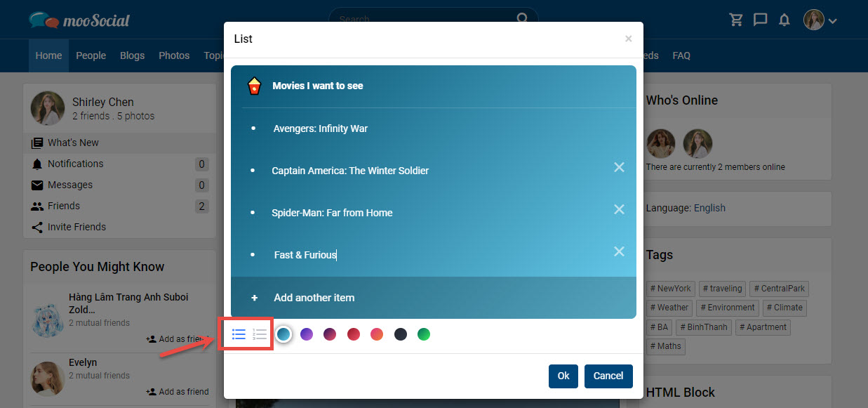Open the Blogs tab
This screenshot has width=868, height=408.
tap(132, 55)
